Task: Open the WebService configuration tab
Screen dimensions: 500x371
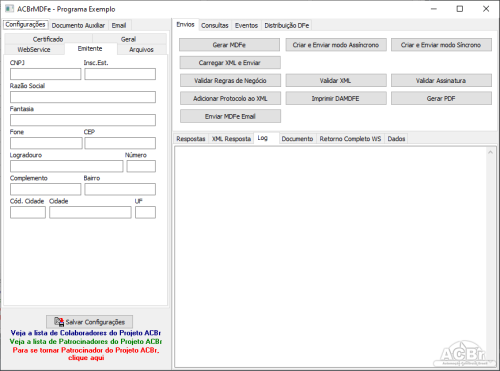Action: pyautogui.click(x=34, y=49)
